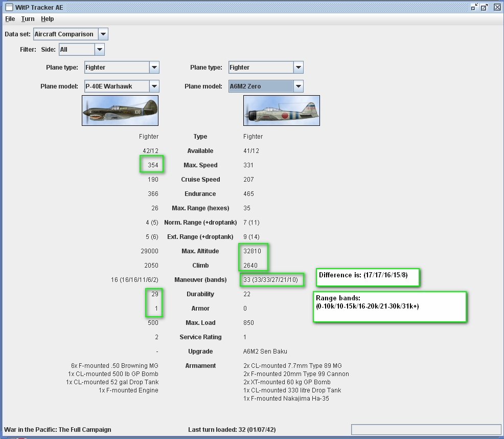
Task: Click the upgrade entry A6M2 Sen Baku
Action: (265, 351)
